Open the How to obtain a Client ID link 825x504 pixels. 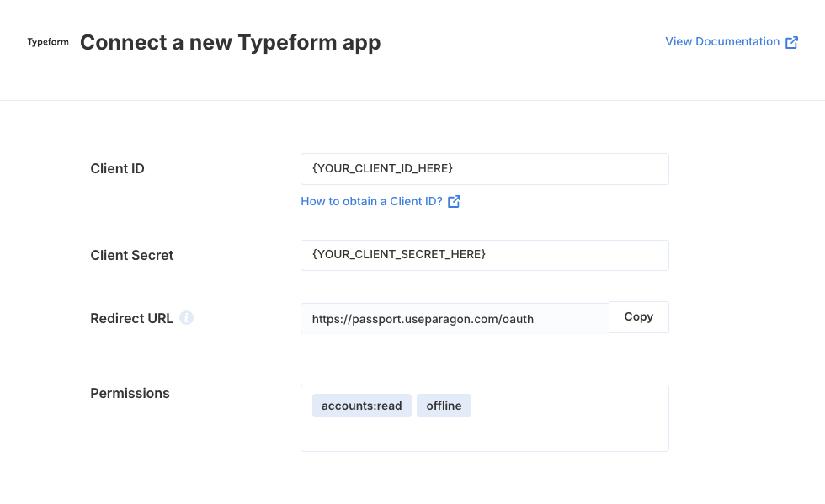click(x=381, y=201)
